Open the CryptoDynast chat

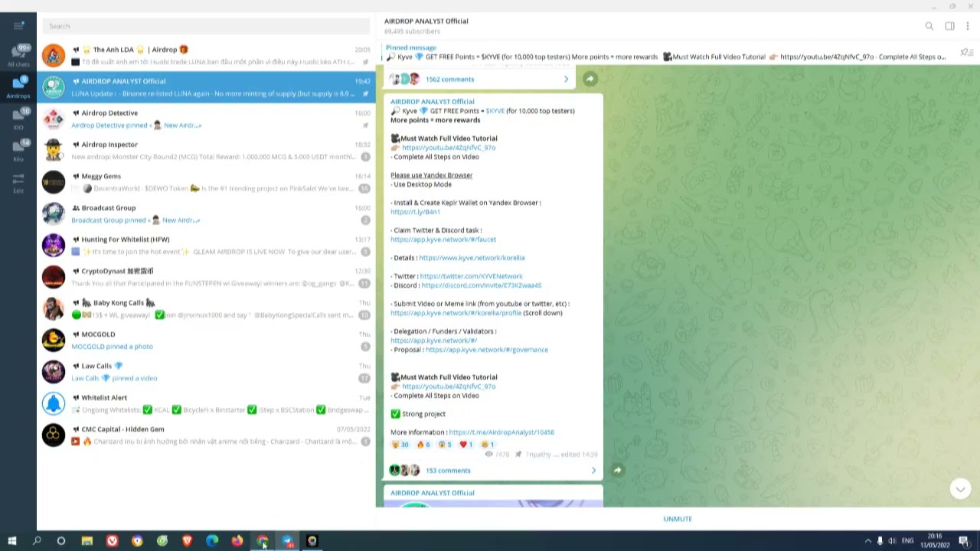point(206,277)
